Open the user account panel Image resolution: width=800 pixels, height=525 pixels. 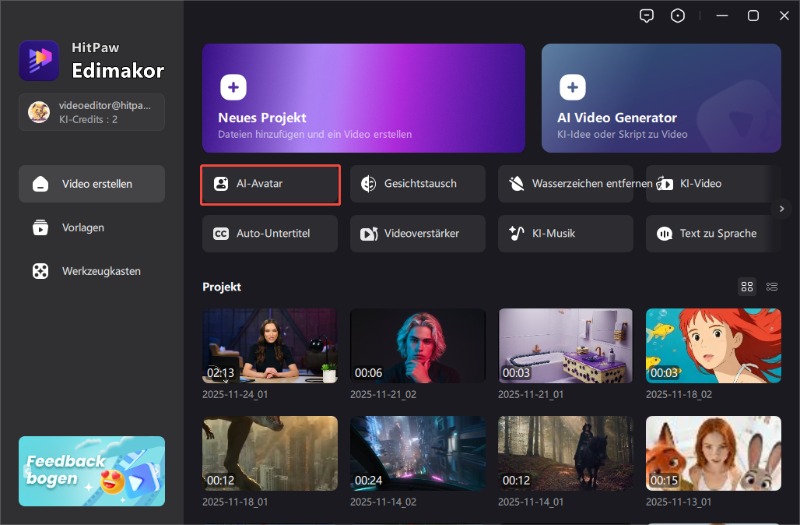click(x=92, y=112)
